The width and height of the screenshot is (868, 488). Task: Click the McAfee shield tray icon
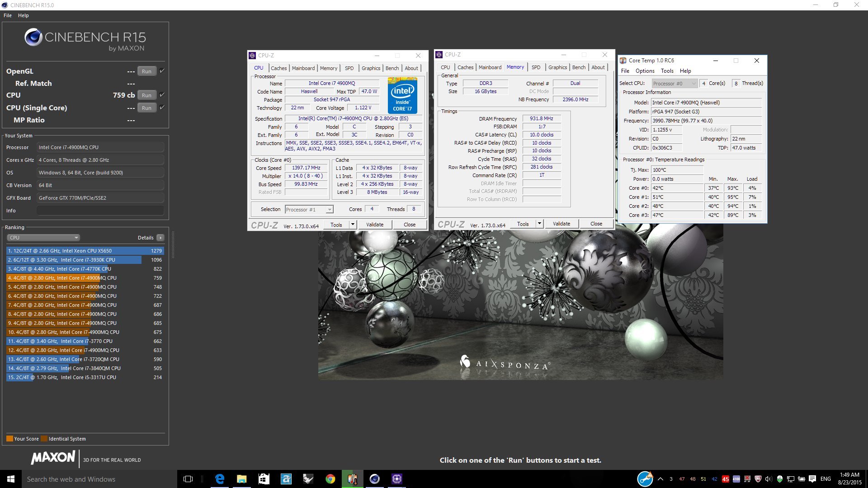[758, 479]
